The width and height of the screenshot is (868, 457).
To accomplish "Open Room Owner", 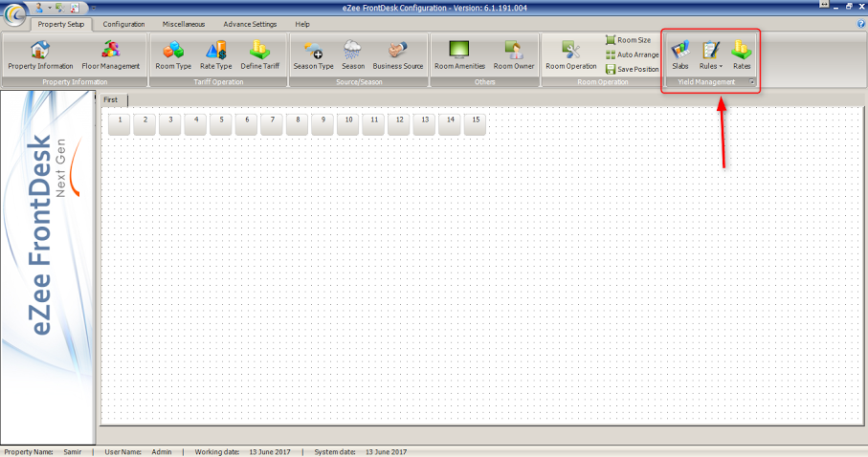I will point(514,55).
